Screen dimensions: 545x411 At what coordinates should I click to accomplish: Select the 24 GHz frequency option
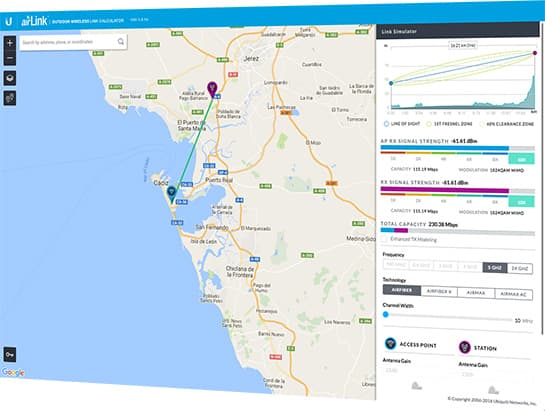coord(519,268)
